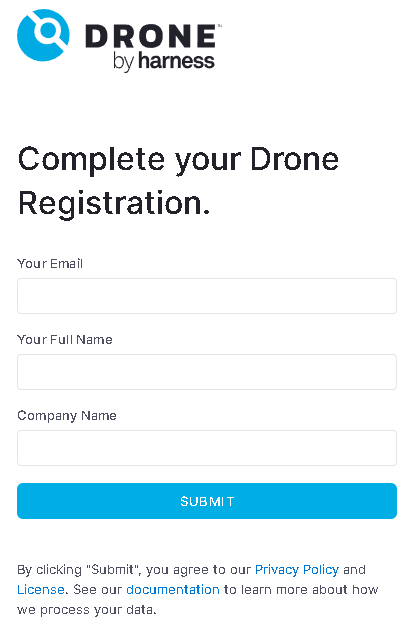
Task: Click the trademark symbol beside DRONE
Action: coord(219,25)
